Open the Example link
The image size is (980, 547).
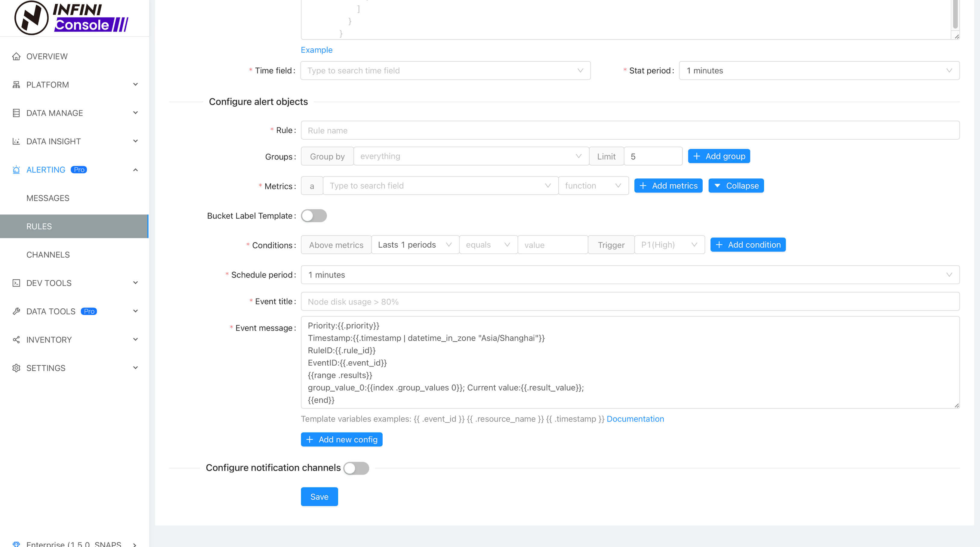click(316, 50)
